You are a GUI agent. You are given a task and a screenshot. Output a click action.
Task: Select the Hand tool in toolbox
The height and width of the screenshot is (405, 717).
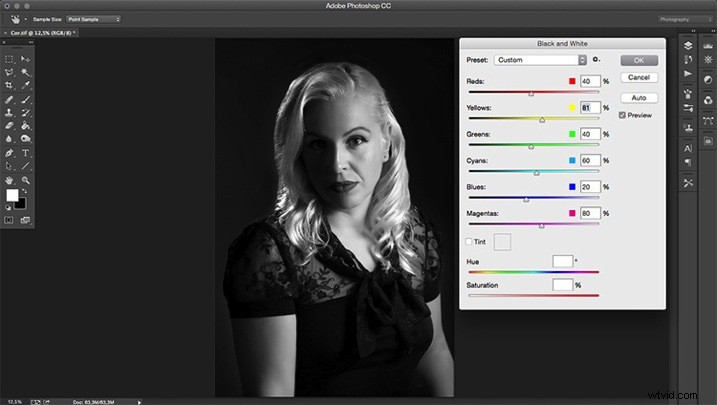point(9,180)
